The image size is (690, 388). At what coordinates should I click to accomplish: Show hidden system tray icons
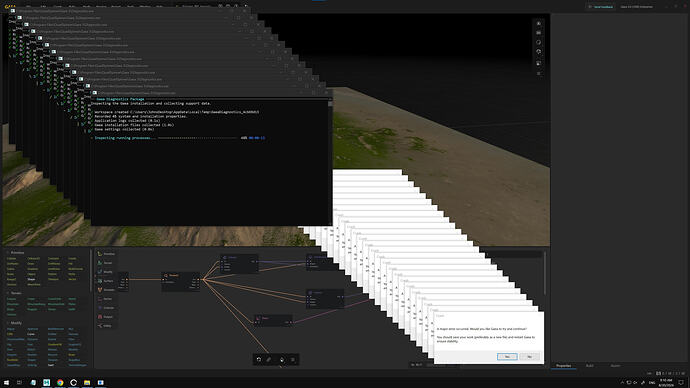[622, 383]
